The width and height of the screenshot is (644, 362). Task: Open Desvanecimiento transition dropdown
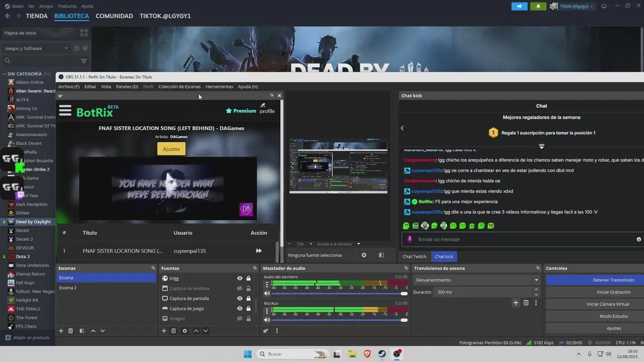point(476,280)
